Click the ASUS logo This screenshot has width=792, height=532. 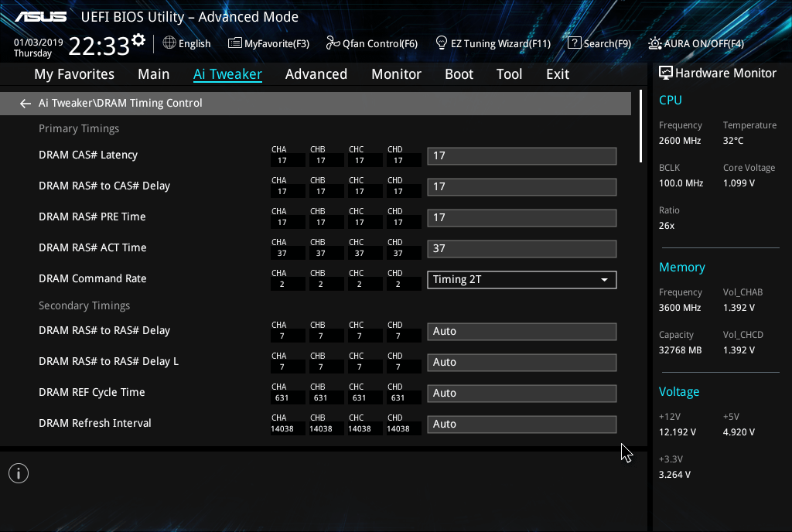40,17
